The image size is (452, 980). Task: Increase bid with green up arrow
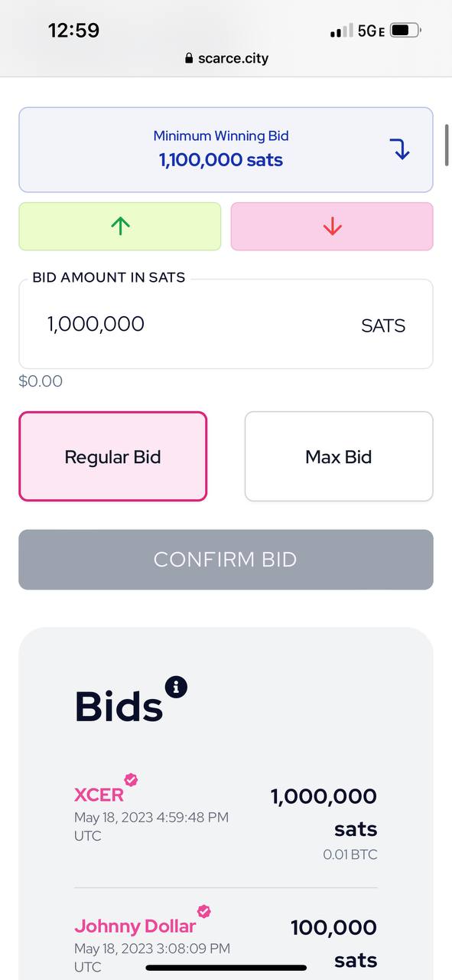[120, 226]
